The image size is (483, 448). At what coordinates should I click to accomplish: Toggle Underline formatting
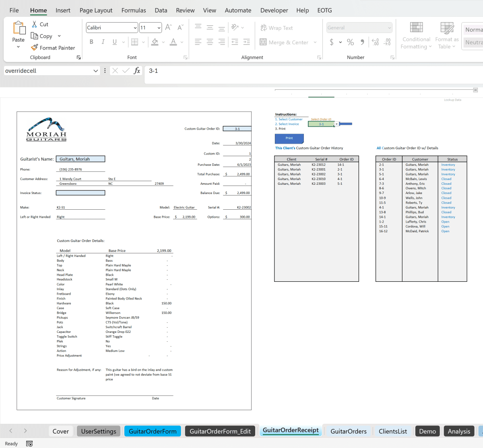point(114,41)
